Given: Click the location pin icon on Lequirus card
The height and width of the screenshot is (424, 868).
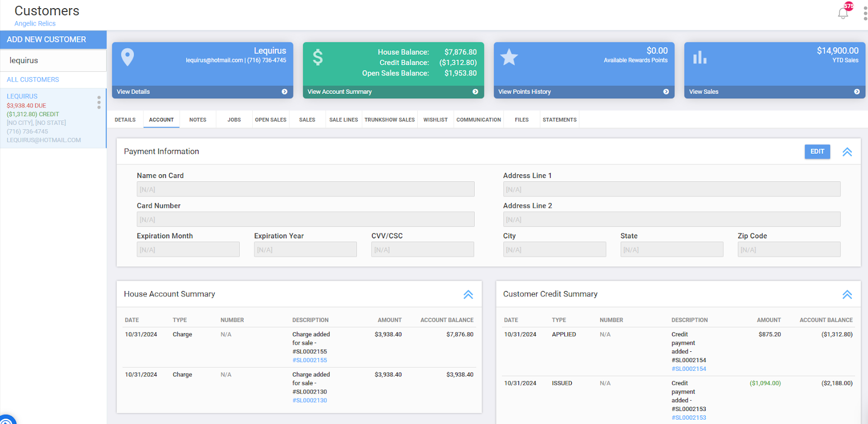Looking at the screenshot, I should coord(127,57).
